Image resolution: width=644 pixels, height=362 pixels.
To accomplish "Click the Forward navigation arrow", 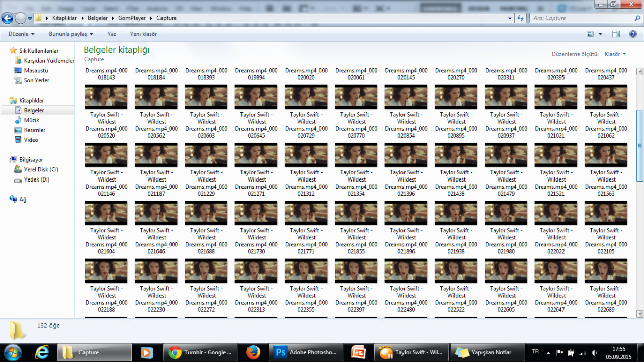I will (21, 18).
